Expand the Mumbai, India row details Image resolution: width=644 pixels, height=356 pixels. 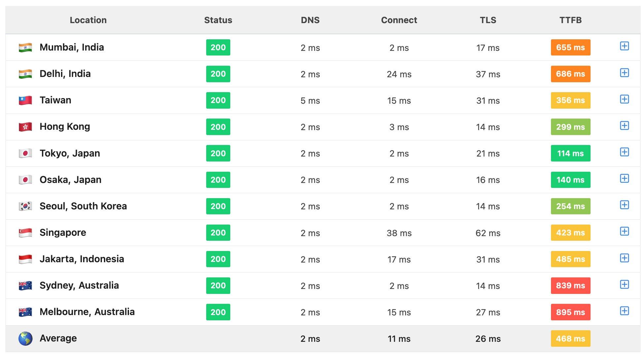(x=624, y=46)
